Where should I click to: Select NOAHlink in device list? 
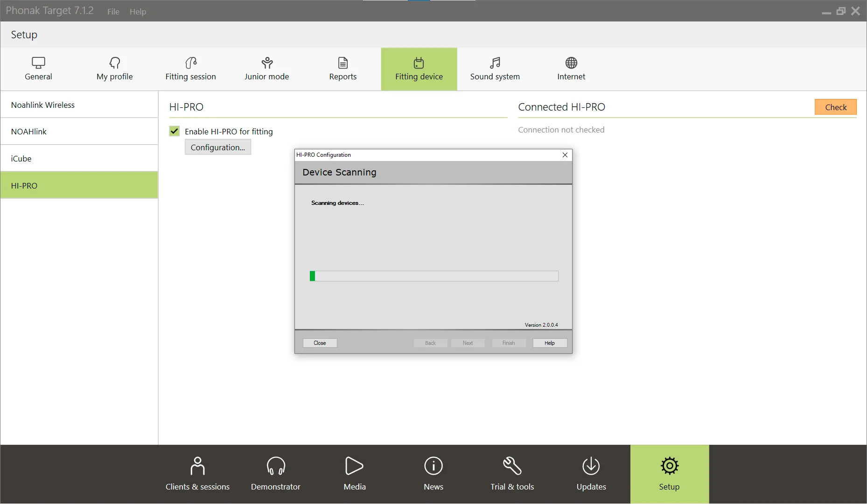point(79,132)
